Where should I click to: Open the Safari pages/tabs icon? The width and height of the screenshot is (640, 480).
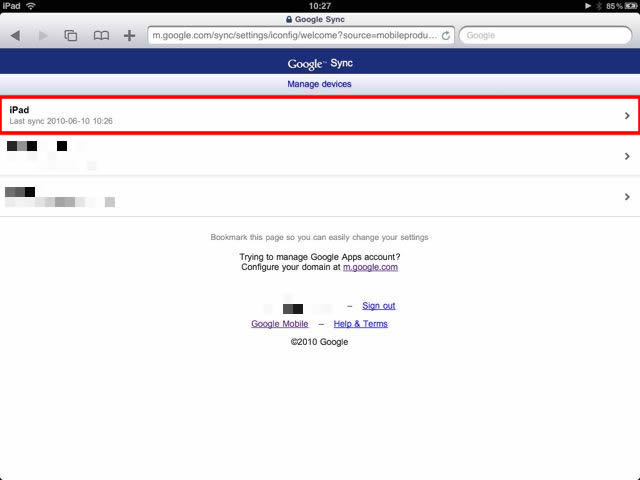tap(71, 36)
